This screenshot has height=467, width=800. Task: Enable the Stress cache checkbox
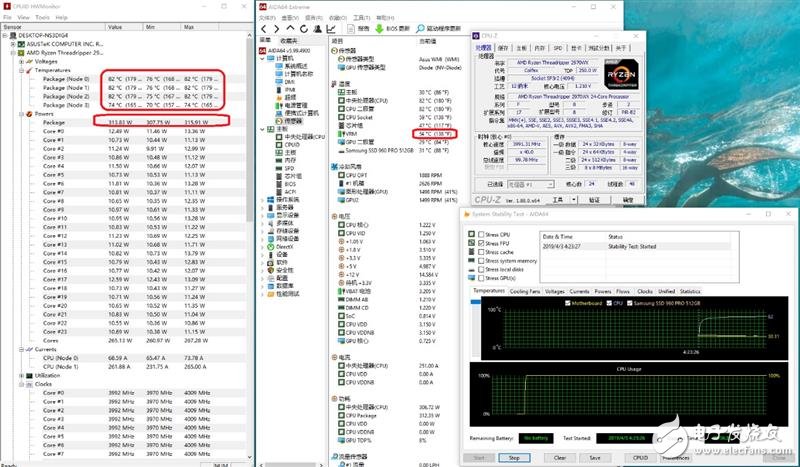click(x=481, y=252)
